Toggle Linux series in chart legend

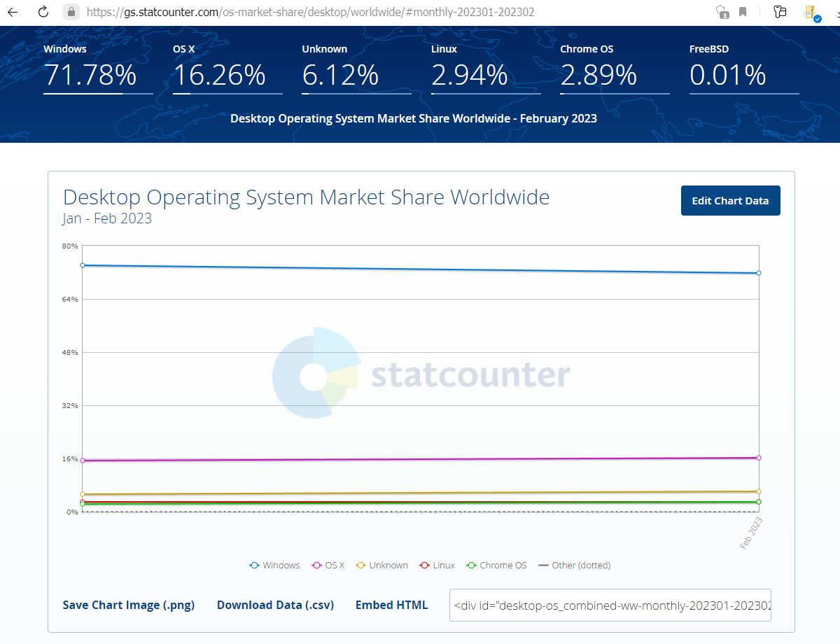(x=437, y=566)
